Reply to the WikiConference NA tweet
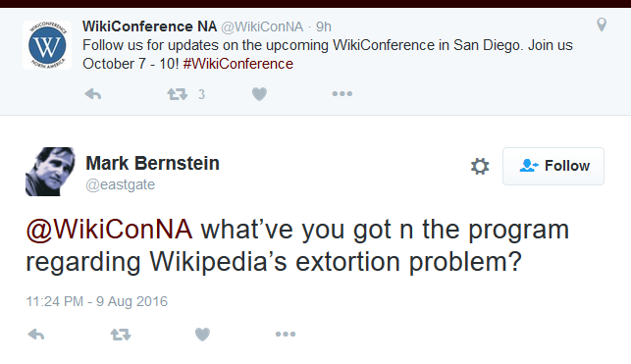Image resolution: width=631 pixels, height=364 pixels. [x=92, y=94]
